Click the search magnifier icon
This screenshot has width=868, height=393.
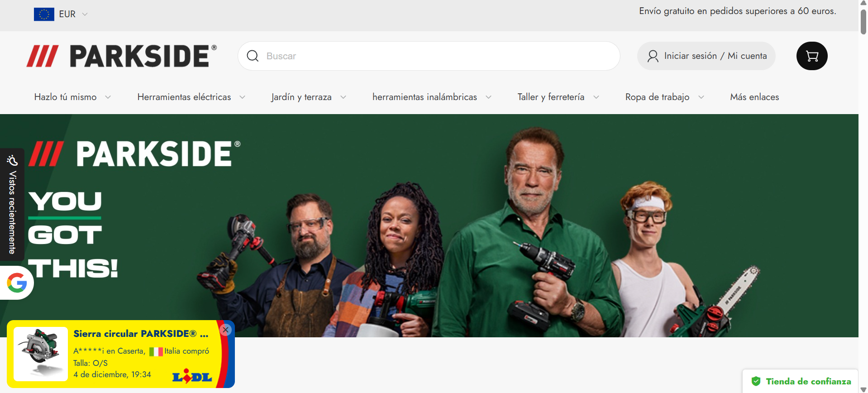253,56
